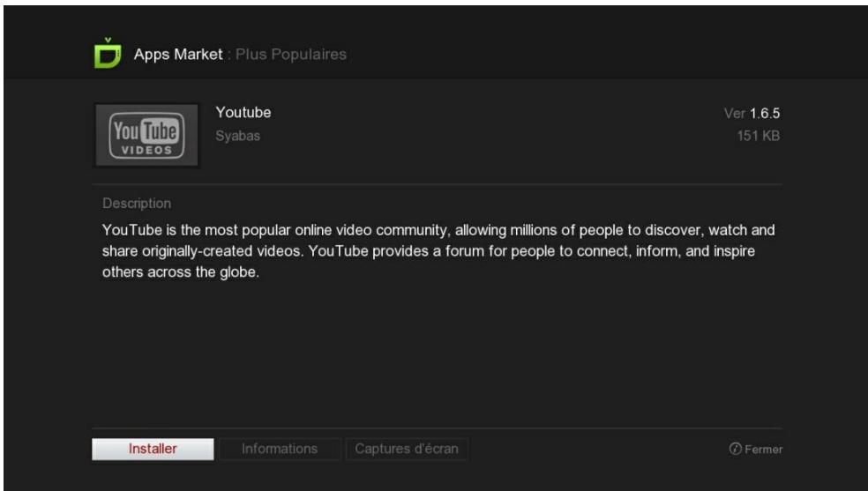
Task: Click the Youtube app name heading
Action: click(243, 112)
